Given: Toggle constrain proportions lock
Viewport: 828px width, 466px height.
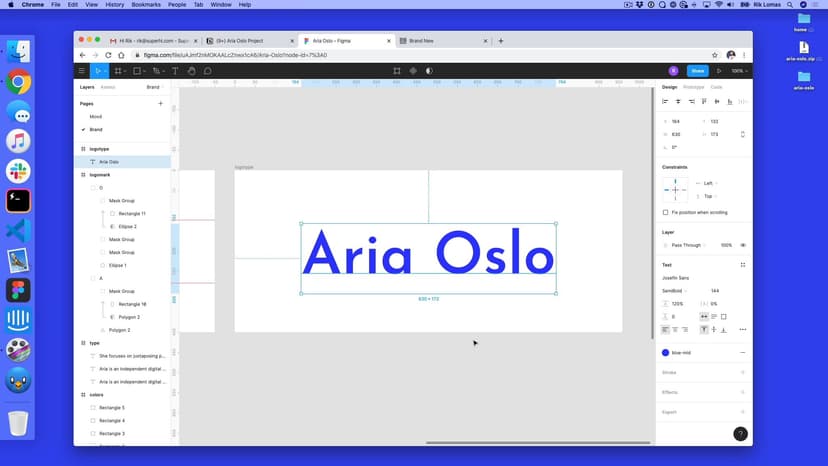Looking at the screenshot, I should point(742,134).
